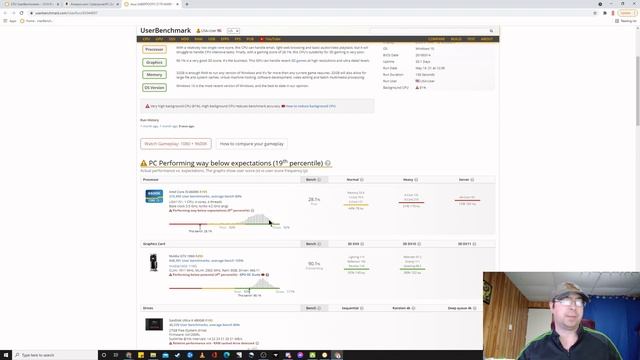This screenshot has width=640, height=360.
Task: Open the GPU tab in the nav bar
Action: click(159, 39)
